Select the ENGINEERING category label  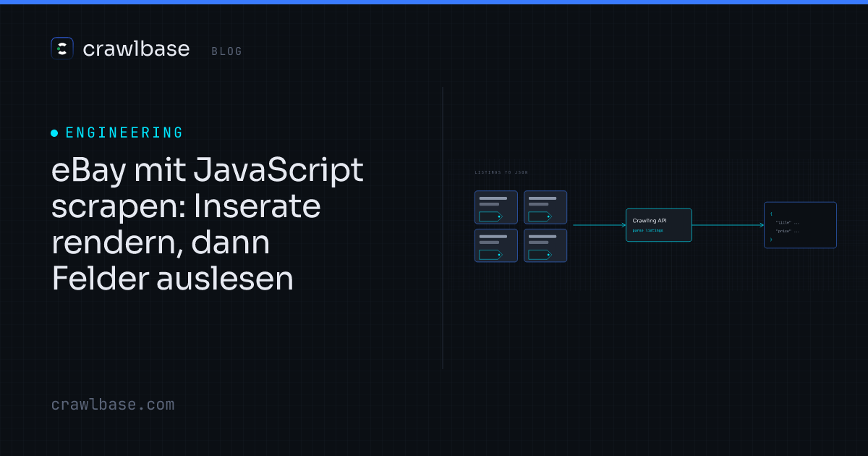click(124, 133)
